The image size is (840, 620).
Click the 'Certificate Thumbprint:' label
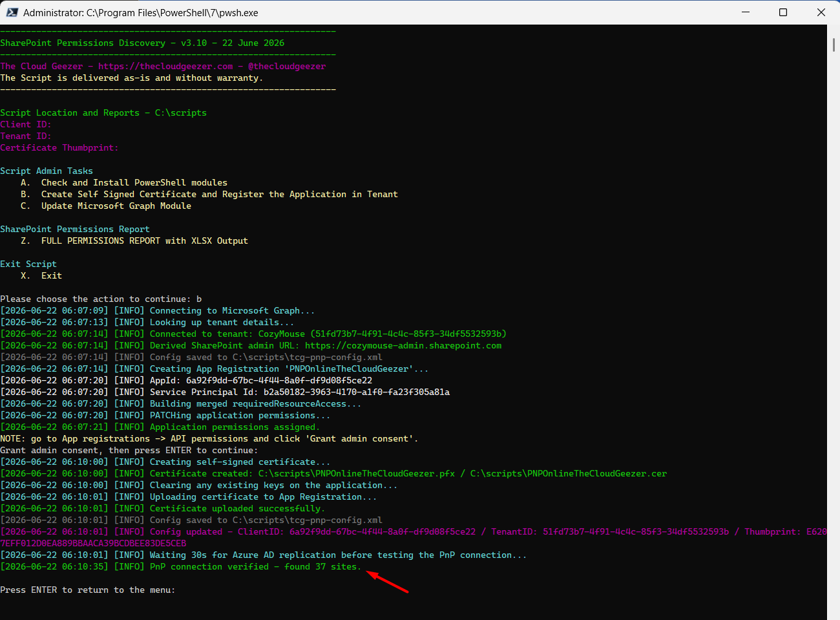tap(59, 147)
